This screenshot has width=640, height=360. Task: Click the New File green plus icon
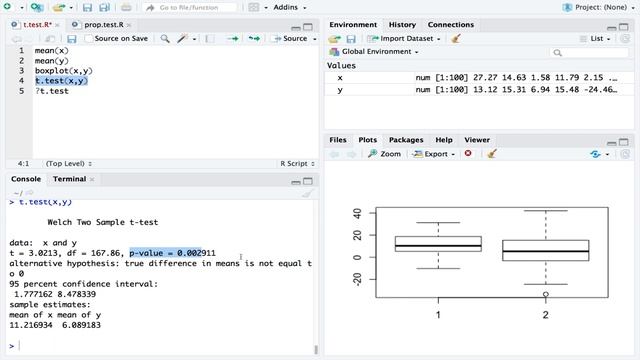tap(7, 7)
